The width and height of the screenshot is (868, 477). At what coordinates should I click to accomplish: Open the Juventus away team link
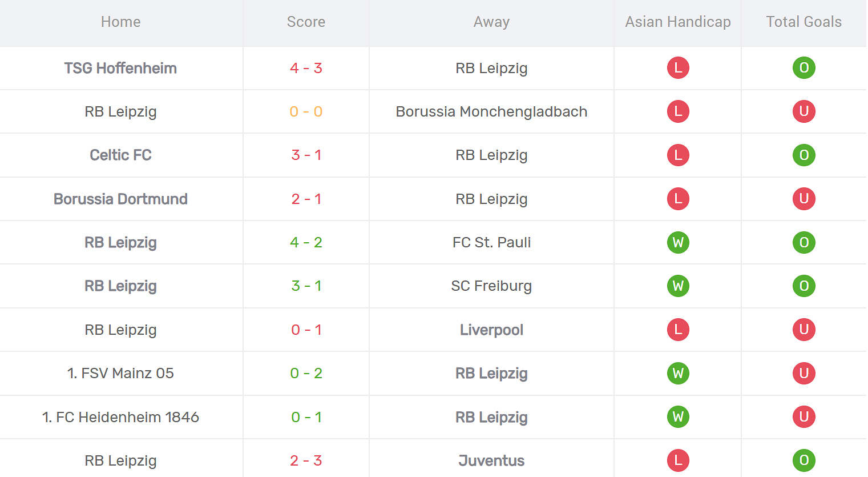point(491,460)
